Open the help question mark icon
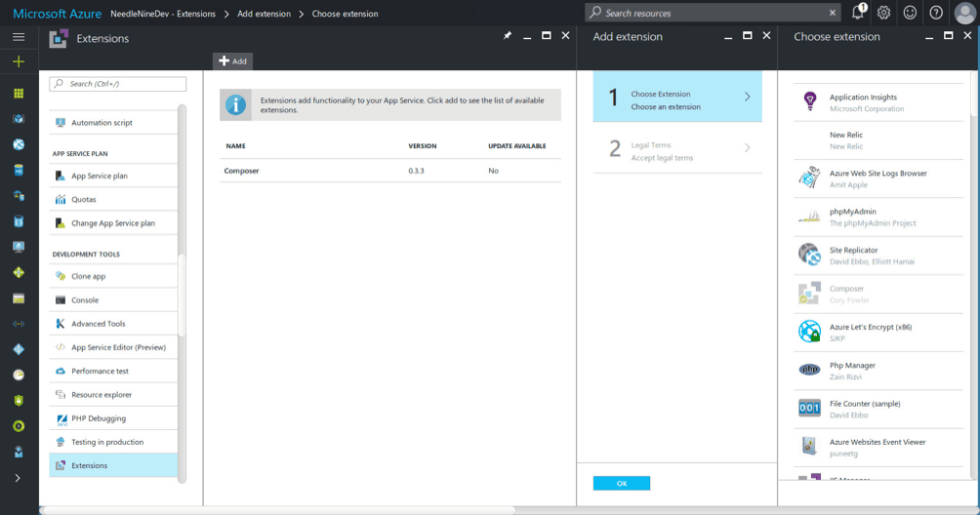 [936, 13]
